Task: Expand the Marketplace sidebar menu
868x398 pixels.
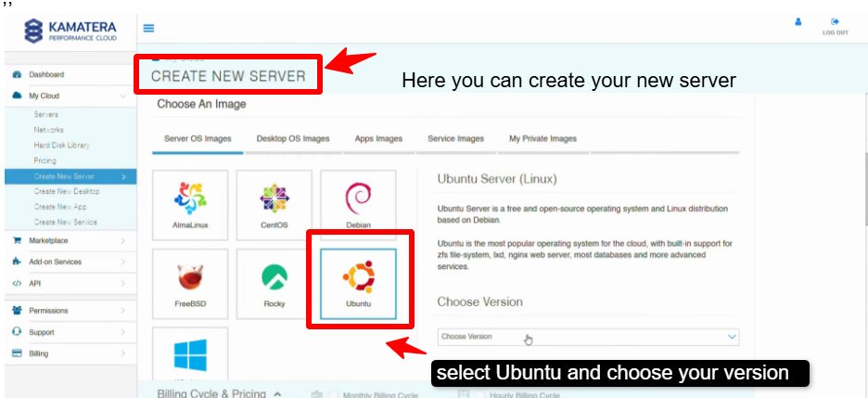Action: point(70,240)
